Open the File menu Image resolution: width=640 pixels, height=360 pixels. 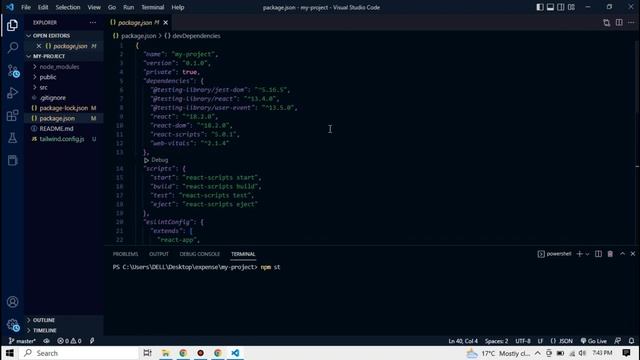click(x=26, y=7)
